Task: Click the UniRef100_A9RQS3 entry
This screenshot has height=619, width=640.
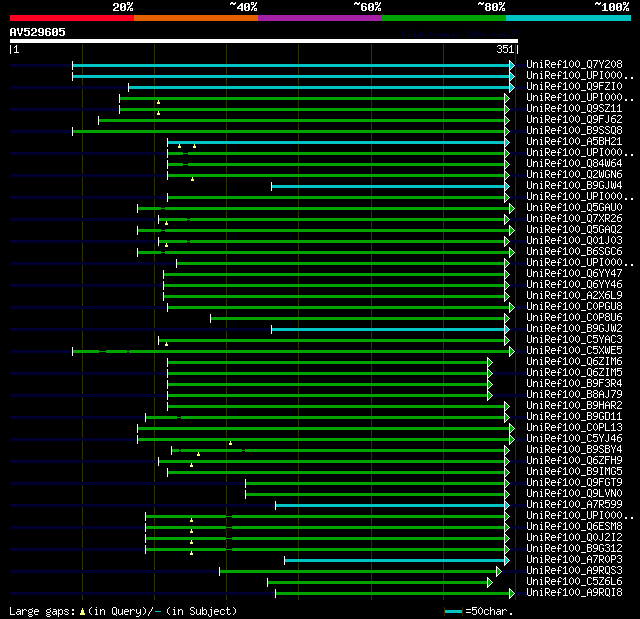Action: pyautogui.click(x=574, y=571)
